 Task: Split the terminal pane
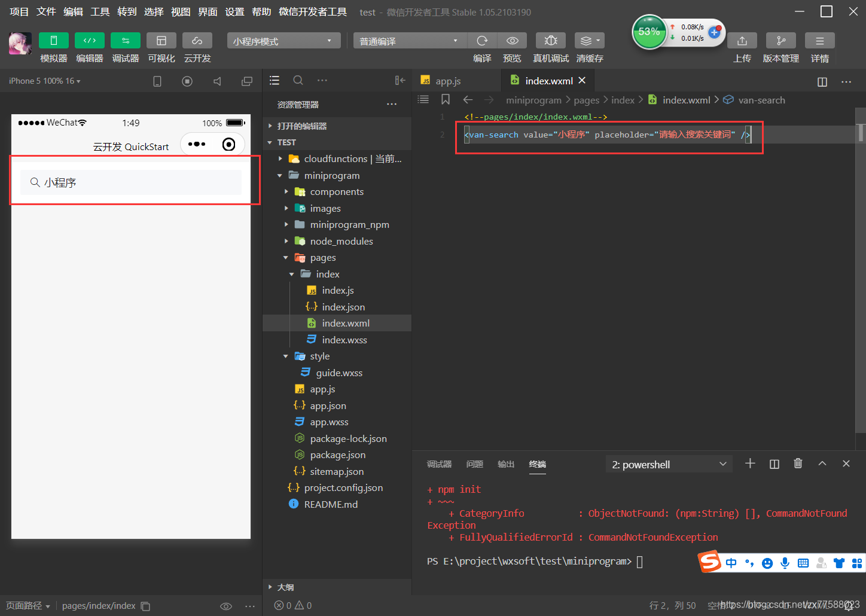click(x=774, y=464)
